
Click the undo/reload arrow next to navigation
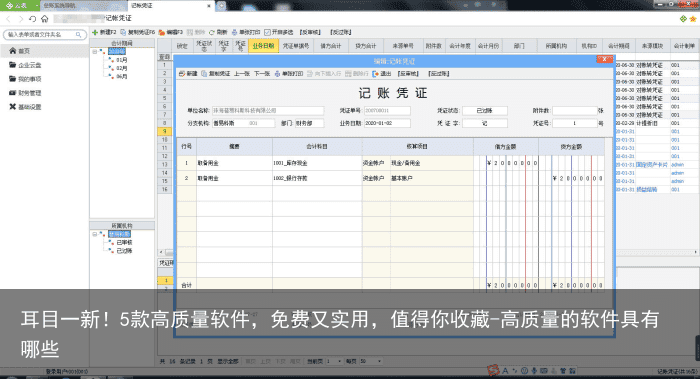click(32, 19)
